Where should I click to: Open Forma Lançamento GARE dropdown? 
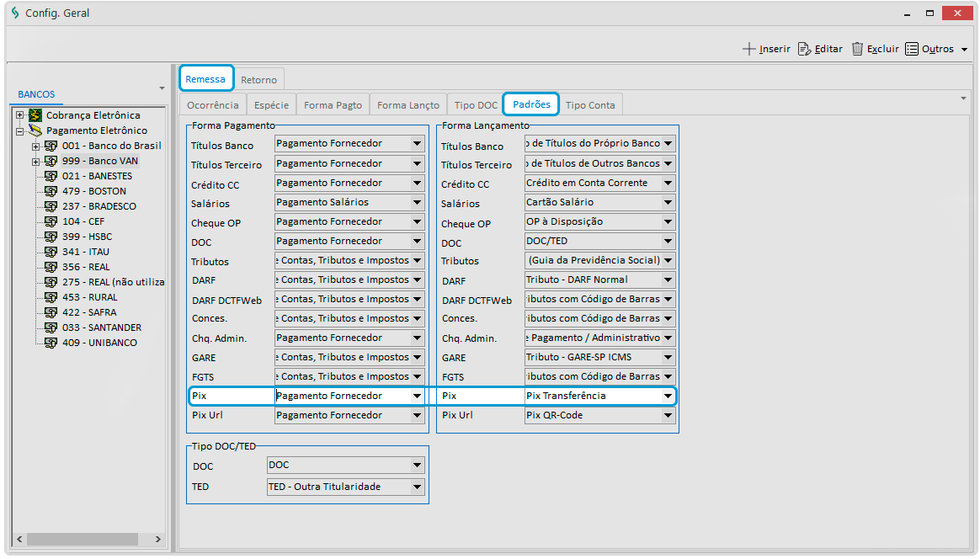tap(668, 358)
